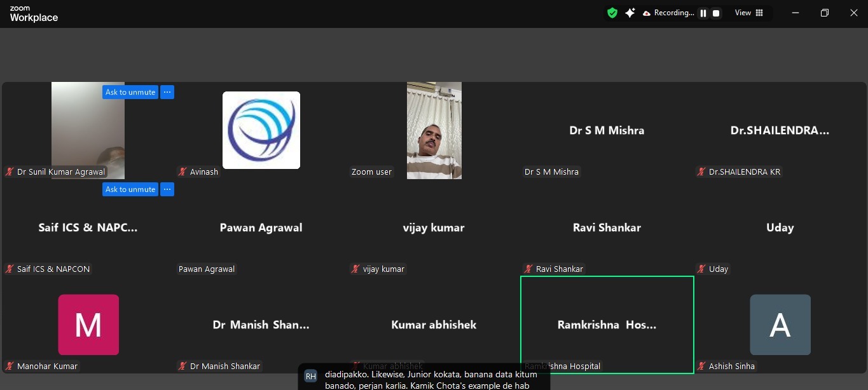Screen dimensions: 868x390
Task: Click the muted mic icon beside Avinash
Action: point(183,172)
